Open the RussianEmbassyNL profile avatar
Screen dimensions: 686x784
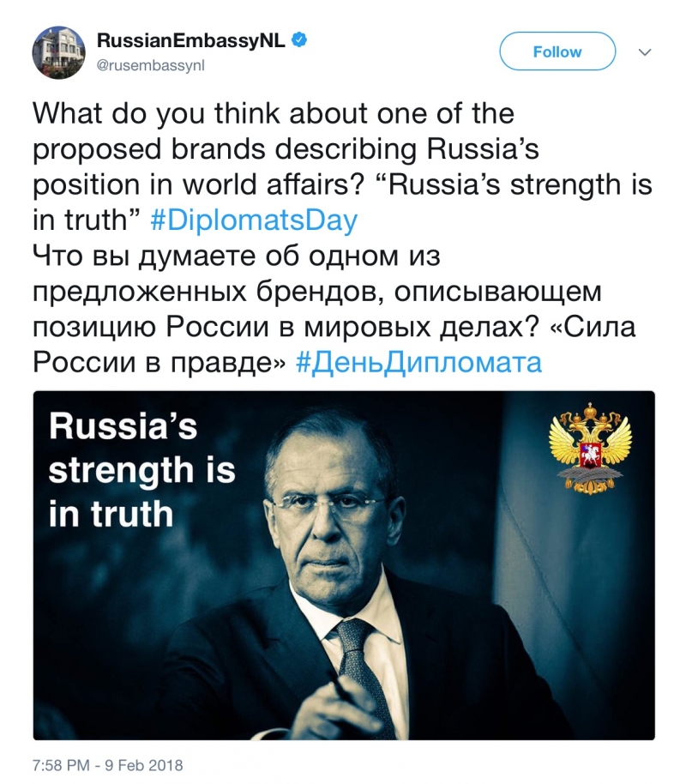pyautogui.click(x=58, y=51)
